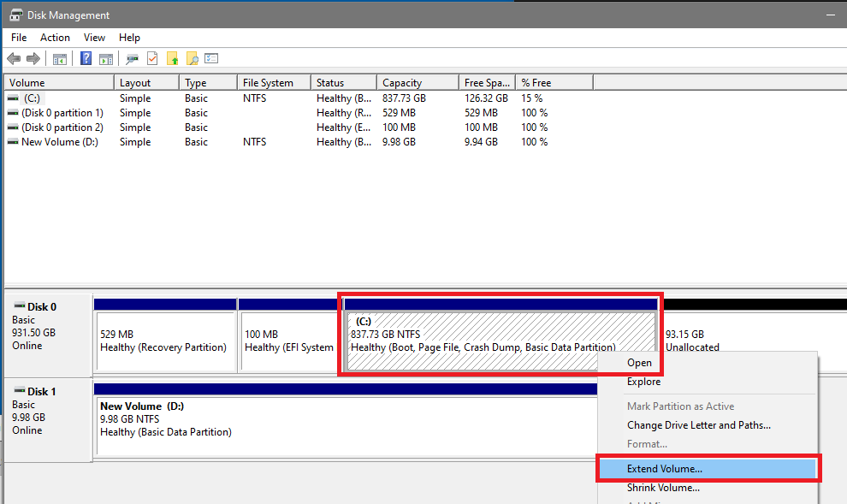Select the (Disk 0 partition 2) volume name
847x504 pixels.
(62, 127)
